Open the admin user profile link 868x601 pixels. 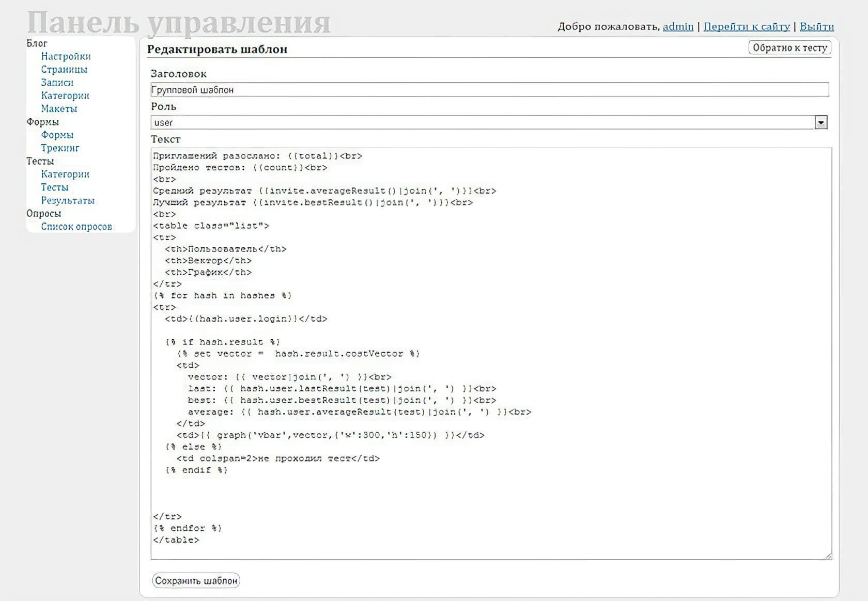pos(677,26)
